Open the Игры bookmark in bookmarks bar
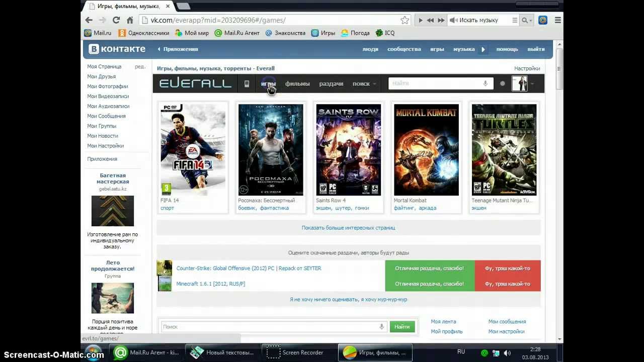 (x=323, y=33)
